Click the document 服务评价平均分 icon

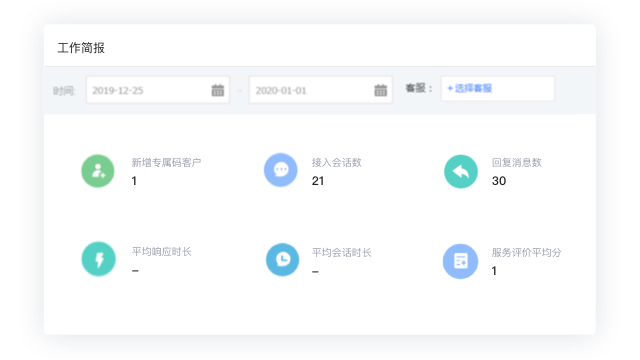(x=460, y=261)
